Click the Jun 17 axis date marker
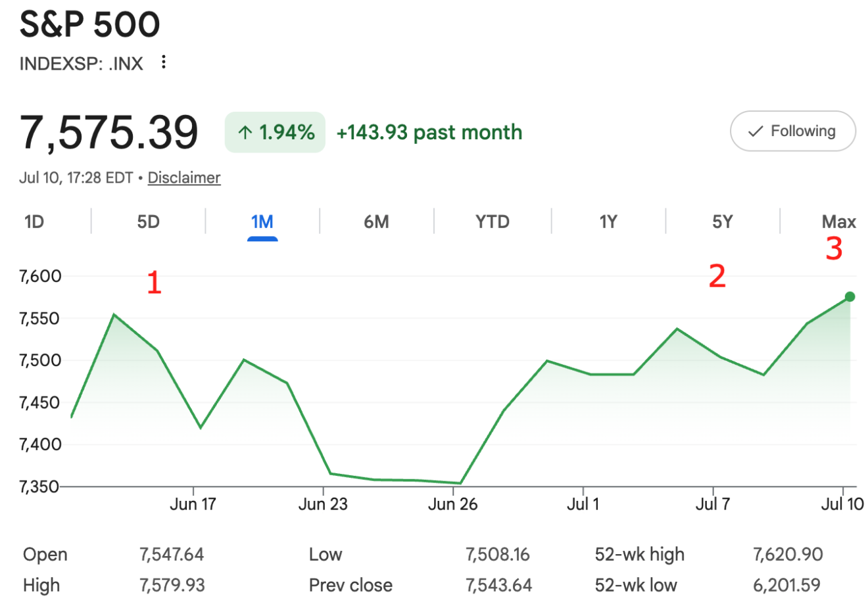This screenshot has width=868, height=610. (193, 504)
